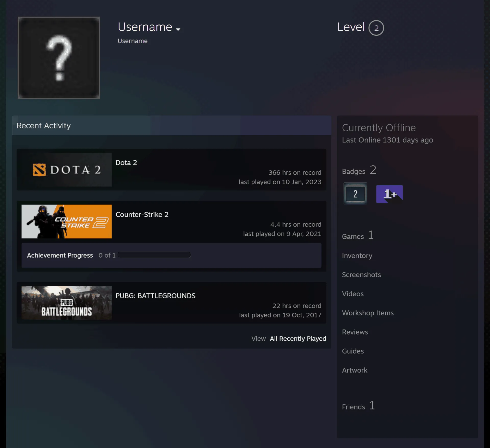The image size is (490, 448).
Task: Click the 'Currently Offline' status text
Action: point(379,128)
